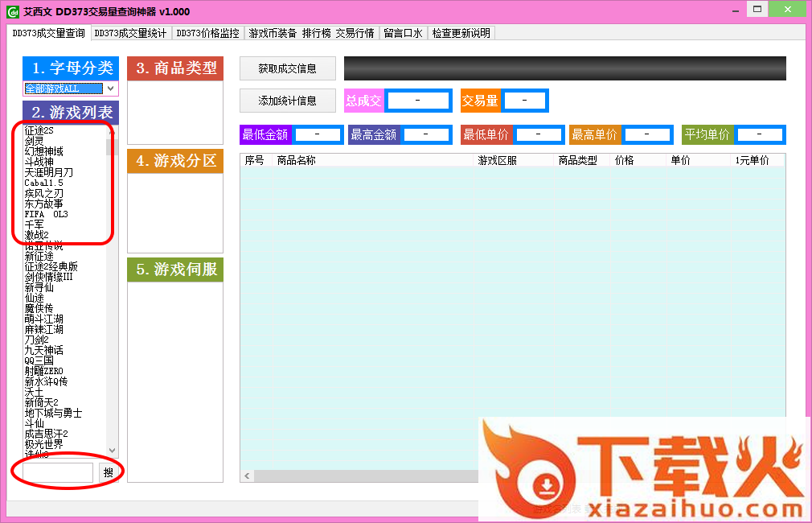Open the DD373价格监控 tab
This screenshot has height=523, width=812.
207,33
